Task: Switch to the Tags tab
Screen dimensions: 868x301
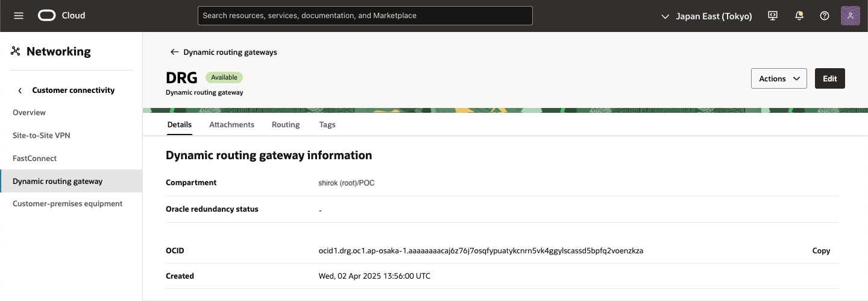Action: coord(327,124)
